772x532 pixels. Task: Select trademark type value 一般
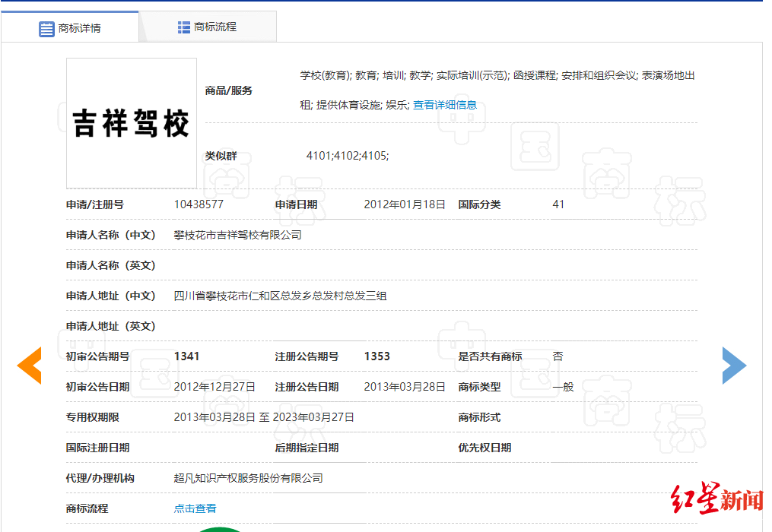point(564,387)
